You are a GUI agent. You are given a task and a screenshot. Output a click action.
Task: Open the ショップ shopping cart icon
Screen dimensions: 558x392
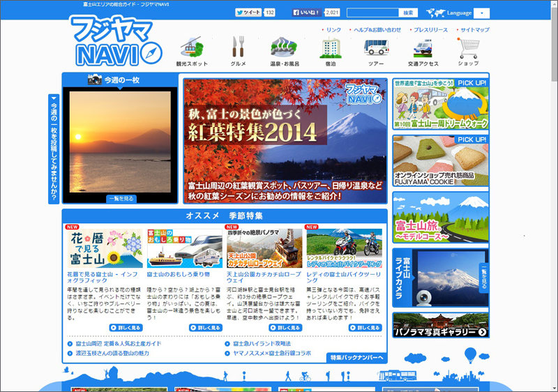pos(468,48)
